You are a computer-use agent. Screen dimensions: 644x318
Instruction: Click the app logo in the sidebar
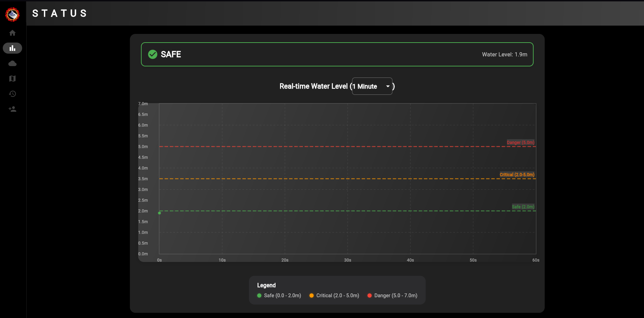(12, 15)
